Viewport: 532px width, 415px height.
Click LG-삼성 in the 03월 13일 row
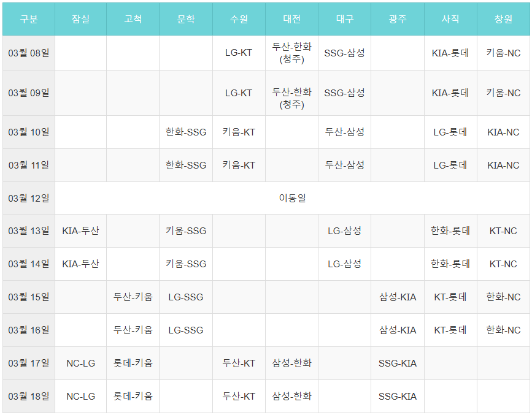tap(344, 231)
